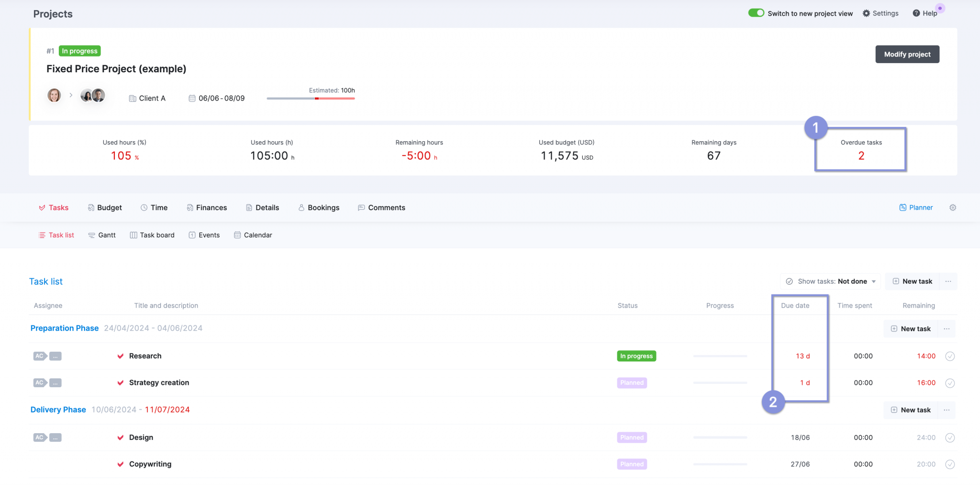Open the Comments section
Viewport: 980px width, 492px height.
pos(381,207)
